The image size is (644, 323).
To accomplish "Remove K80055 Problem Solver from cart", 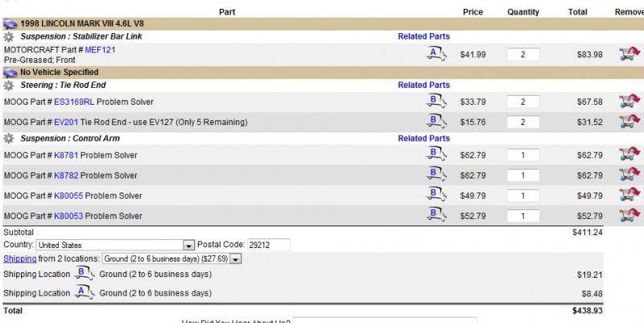I will coord(629,195).
